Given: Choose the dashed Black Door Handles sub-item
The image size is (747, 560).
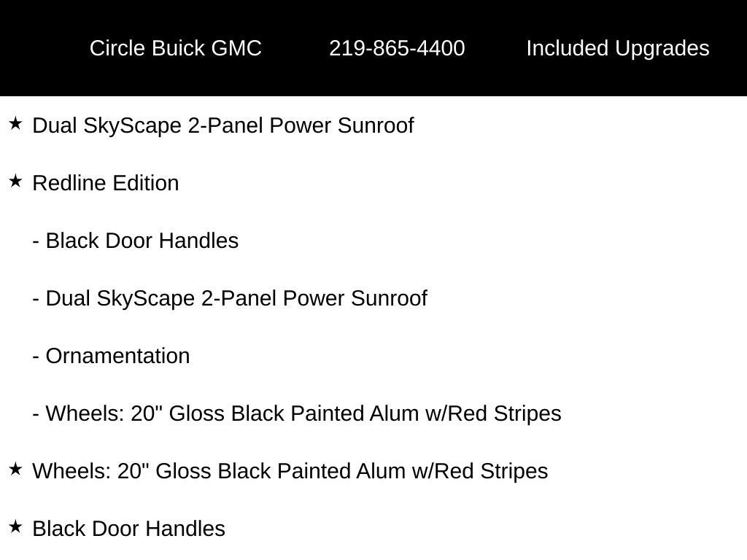Looking at the screenshot, I should 135,241.
